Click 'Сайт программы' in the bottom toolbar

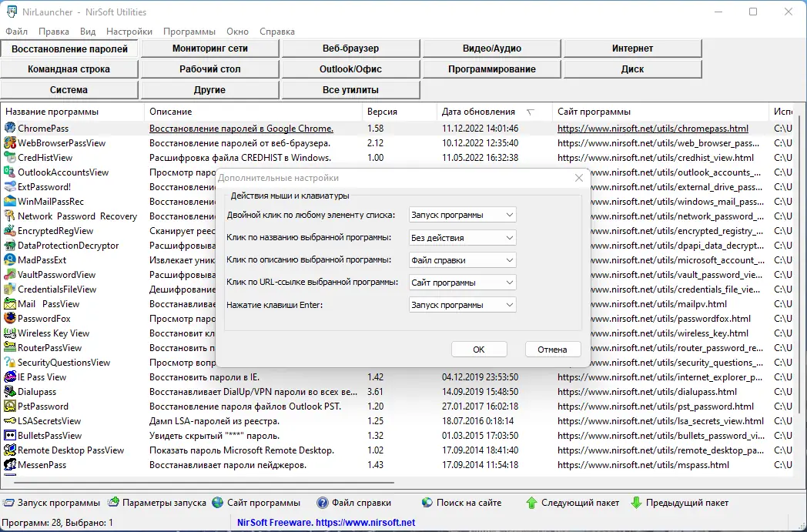[x=256, y=503]
